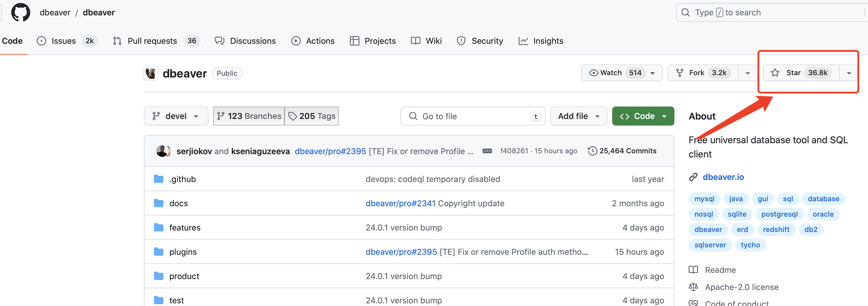Image resolution: width=868 pixels, height=306 pixels.
Task: Open the dbeaver.io website link
Action: point(723,177)
